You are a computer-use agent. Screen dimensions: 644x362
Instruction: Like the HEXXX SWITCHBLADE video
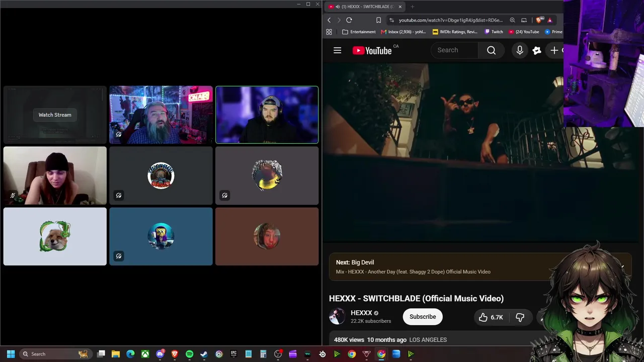tap(491, 317)
